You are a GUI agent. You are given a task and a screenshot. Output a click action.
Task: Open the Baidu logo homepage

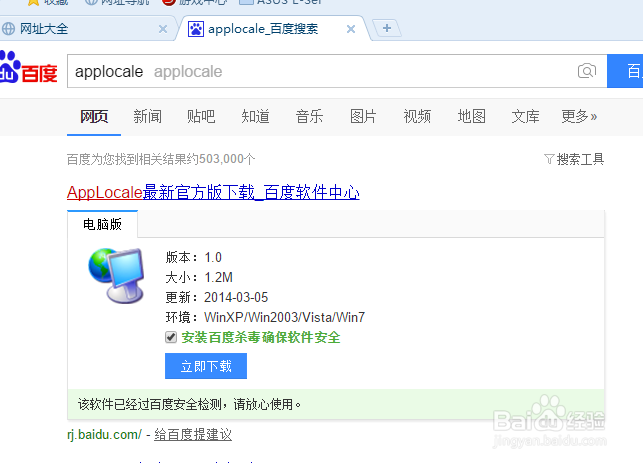click(29, 68)
